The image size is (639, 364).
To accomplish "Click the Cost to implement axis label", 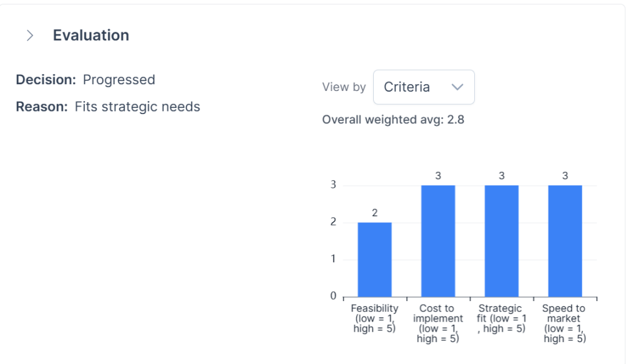I will pos(438,323).
